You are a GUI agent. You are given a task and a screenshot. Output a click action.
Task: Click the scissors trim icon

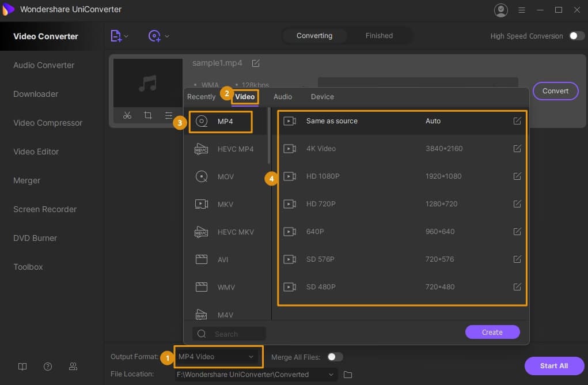click(127, 116)
